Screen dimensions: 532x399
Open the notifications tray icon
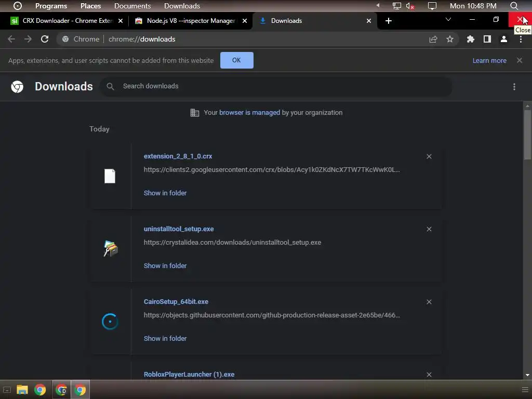(432, 6)
